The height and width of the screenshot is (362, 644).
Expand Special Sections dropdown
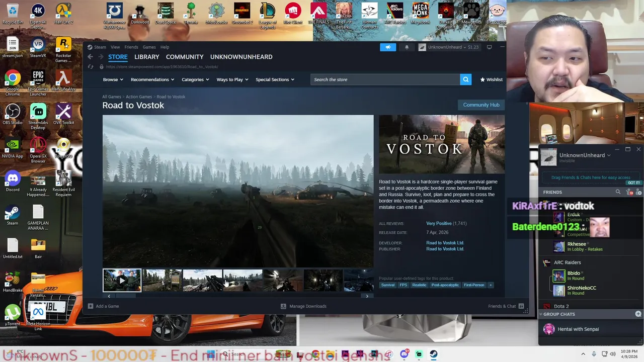tap(275, 79)
